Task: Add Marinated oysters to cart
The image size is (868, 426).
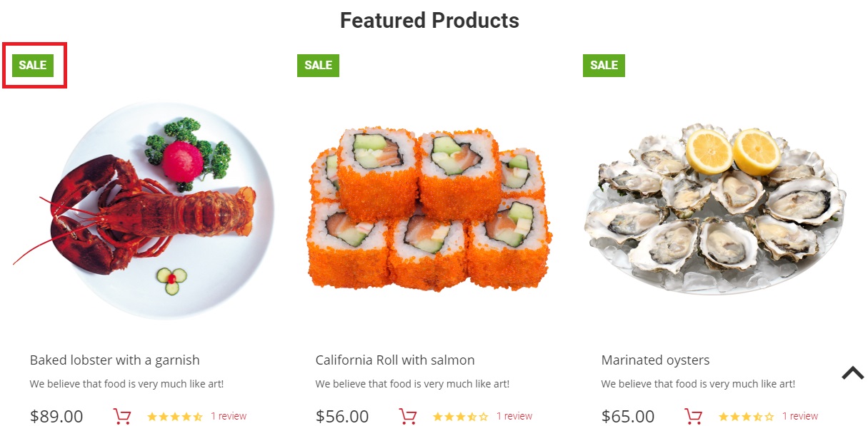Action: (694, 417)
